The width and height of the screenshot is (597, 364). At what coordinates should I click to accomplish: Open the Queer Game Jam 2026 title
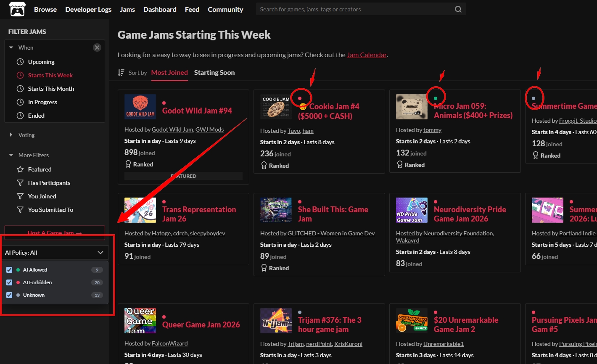[201, 324]
